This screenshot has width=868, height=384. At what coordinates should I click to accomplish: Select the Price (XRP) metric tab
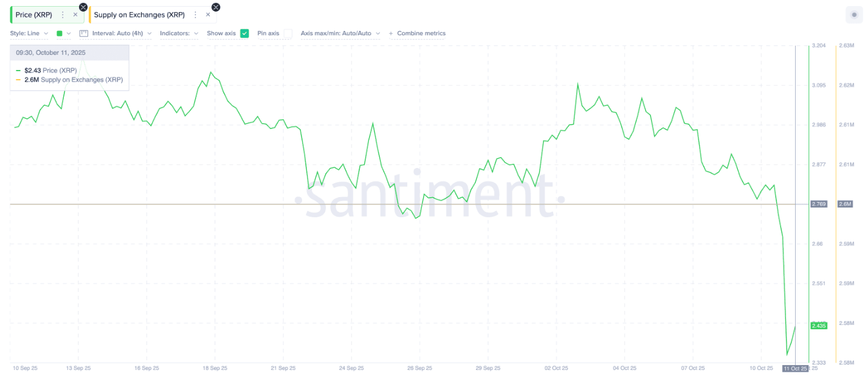(x=34, y=15)
